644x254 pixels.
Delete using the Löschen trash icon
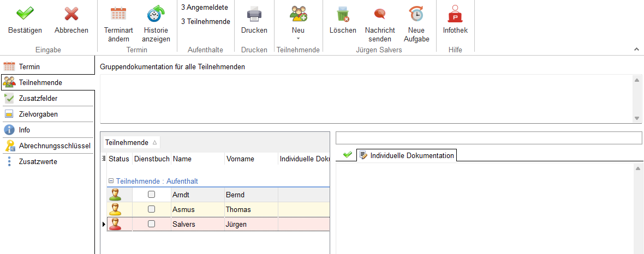coord(343,14)
